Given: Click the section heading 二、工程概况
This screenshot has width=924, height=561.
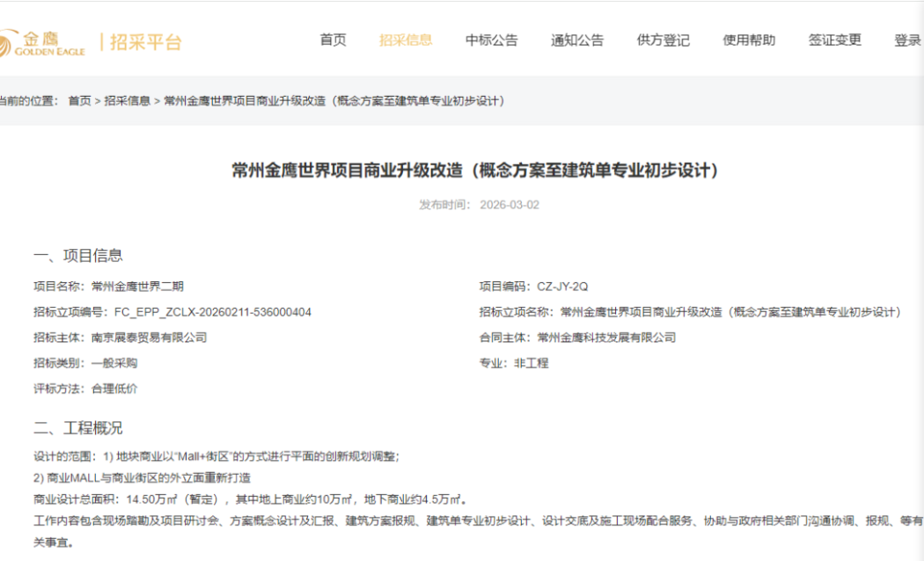Looking at the screenshot, I should [x=77, y=428].
